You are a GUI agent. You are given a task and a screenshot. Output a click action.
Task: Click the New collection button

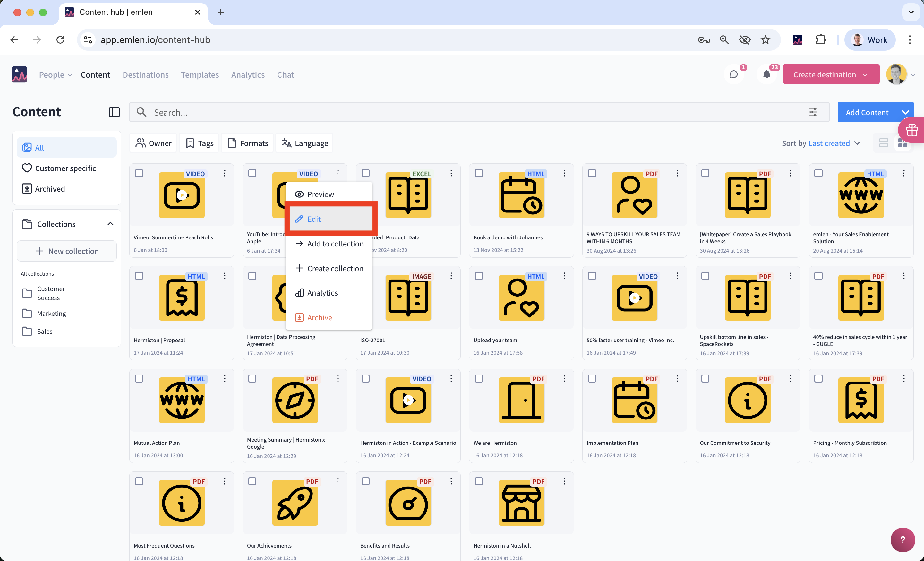point(67,251)
